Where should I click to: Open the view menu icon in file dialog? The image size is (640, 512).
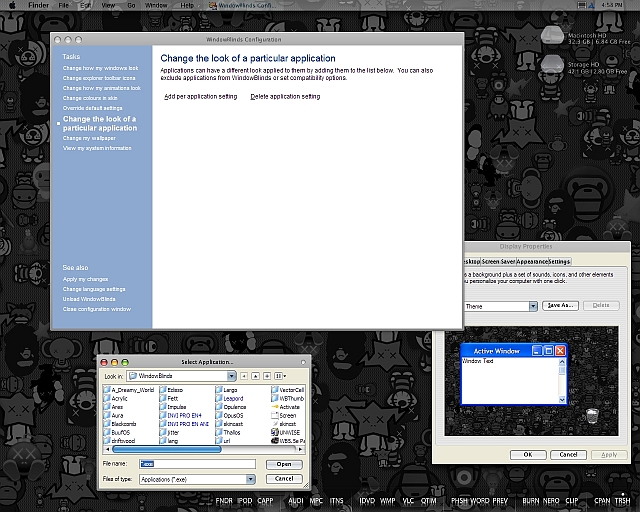[x=280, y=376]
